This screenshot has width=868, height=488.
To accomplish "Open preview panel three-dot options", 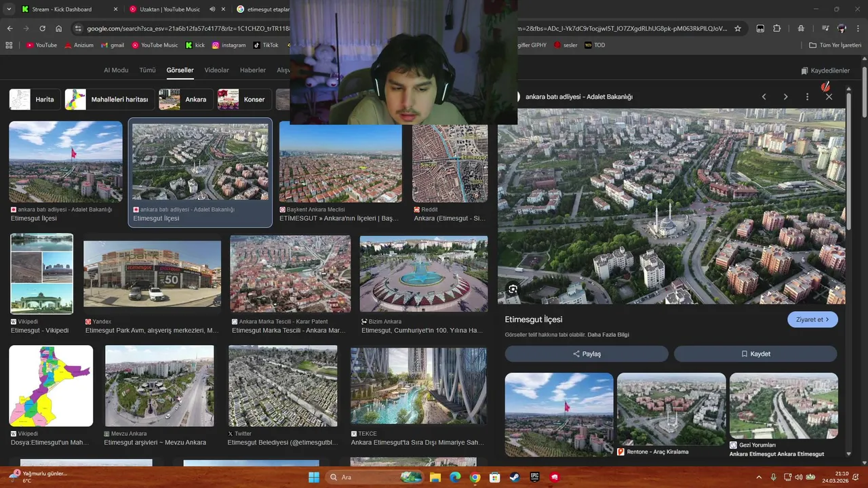I will (807, 97).
